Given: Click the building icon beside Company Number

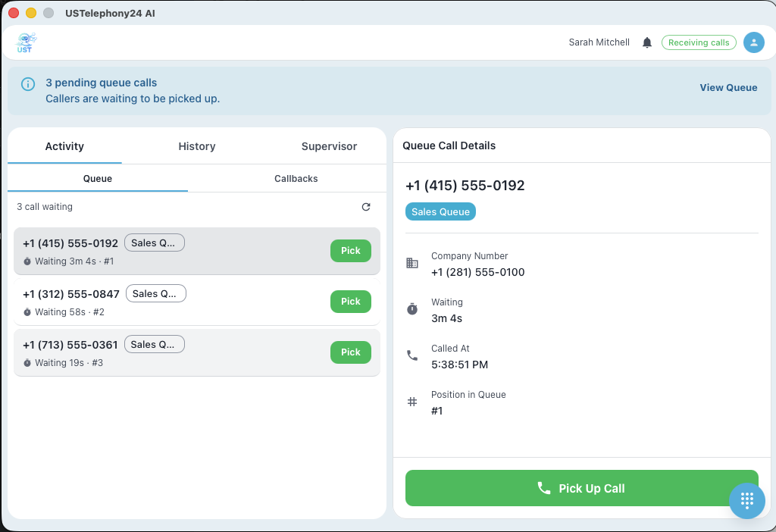Looking at the screenshot, I should [412, 263].
